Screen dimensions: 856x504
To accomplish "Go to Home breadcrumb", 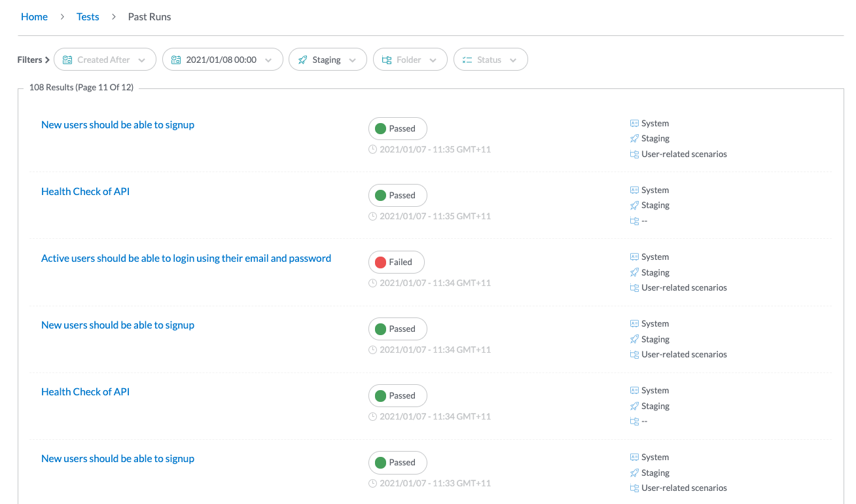I will [x=34, y=17].
